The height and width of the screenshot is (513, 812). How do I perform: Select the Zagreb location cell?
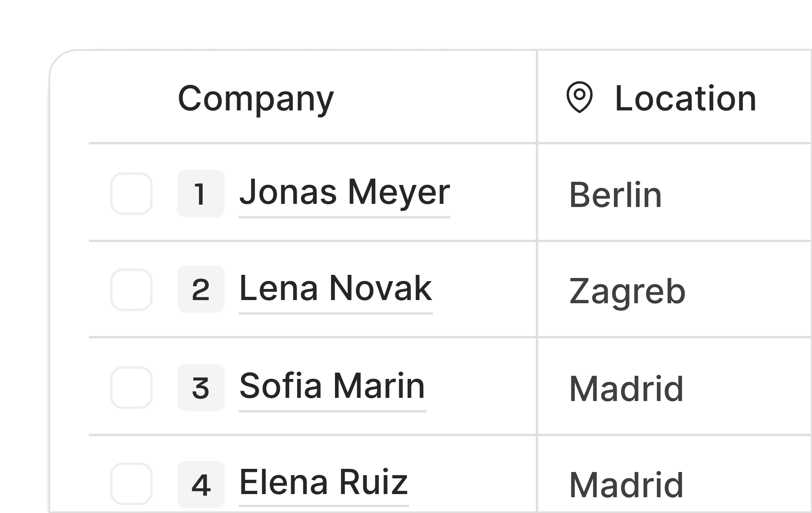(x=675, y=289)
